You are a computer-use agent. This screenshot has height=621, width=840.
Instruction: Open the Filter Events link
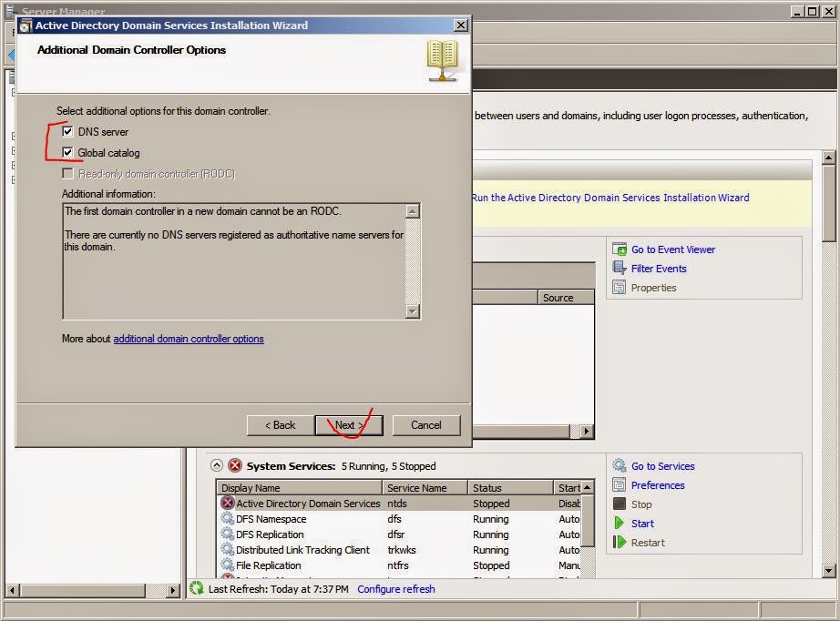pos(659,269)
